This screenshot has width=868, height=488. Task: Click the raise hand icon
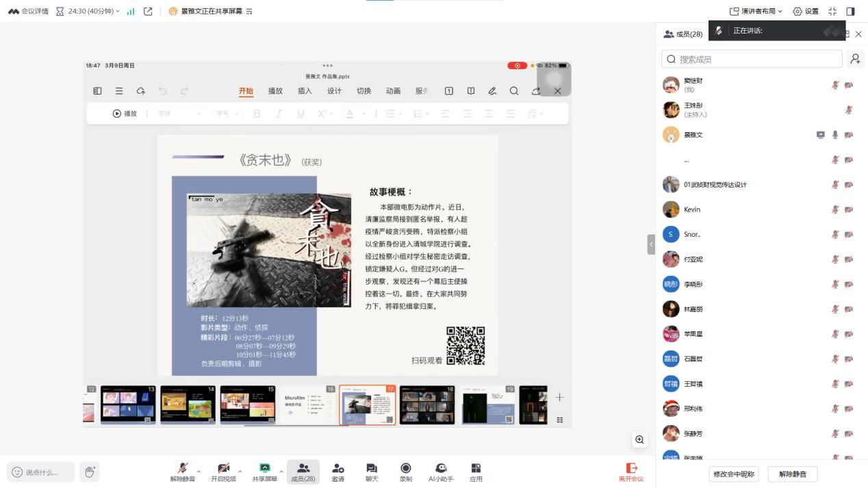click(x=89, y=472)
